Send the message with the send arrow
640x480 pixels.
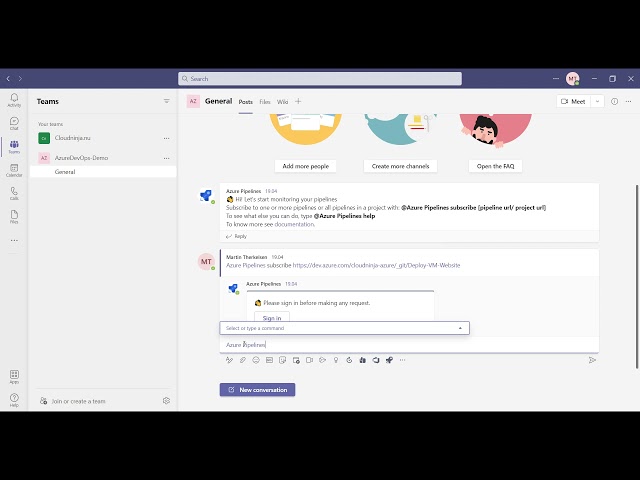[x=592, y=360]
